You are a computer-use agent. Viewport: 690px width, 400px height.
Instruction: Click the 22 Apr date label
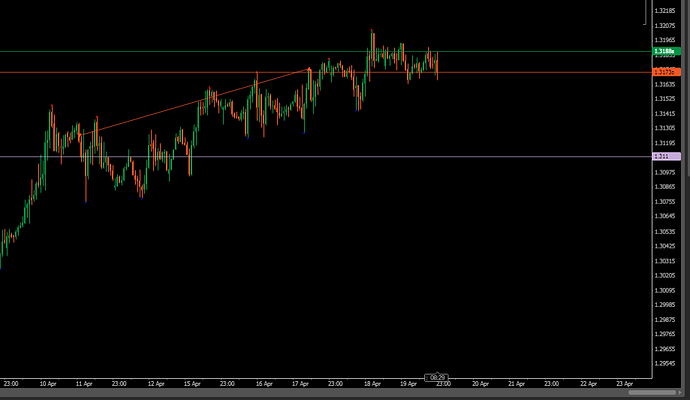589,384
